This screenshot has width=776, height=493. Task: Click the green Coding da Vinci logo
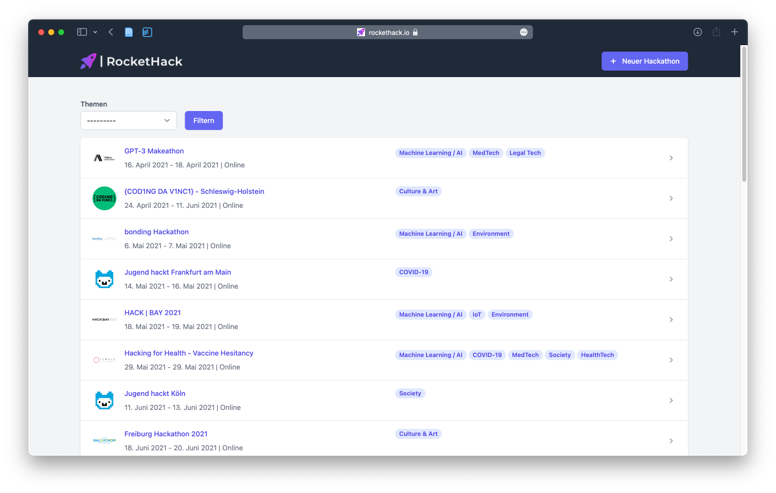coord(104,198)
